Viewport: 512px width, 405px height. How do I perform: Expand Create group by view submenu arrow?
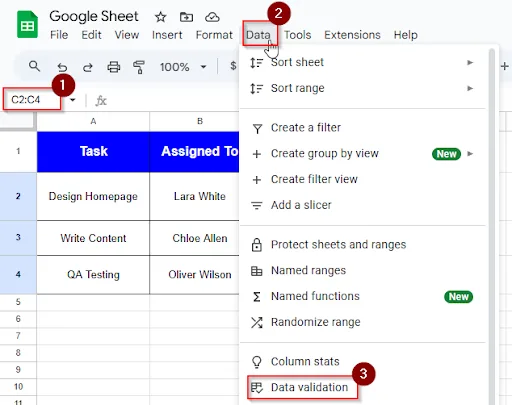(x=470, y=154)
